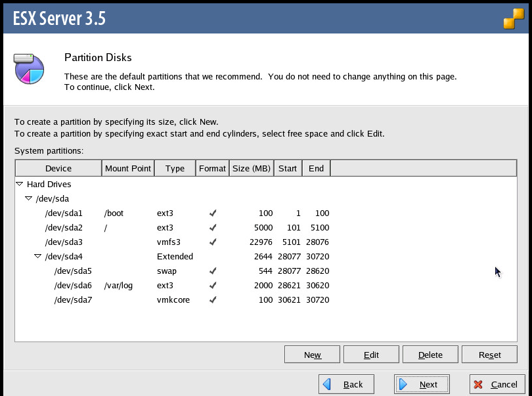Select the Hard Drives label
This screenshot has width=532, height=396.
click(x=49, y=184)
